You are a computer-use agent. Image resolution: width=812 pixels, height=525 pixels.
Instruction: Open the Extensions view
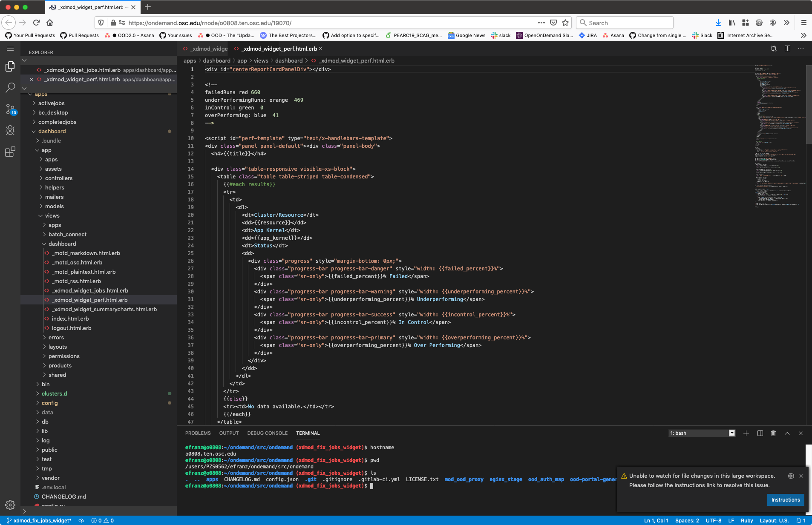(x=10, y=152)
